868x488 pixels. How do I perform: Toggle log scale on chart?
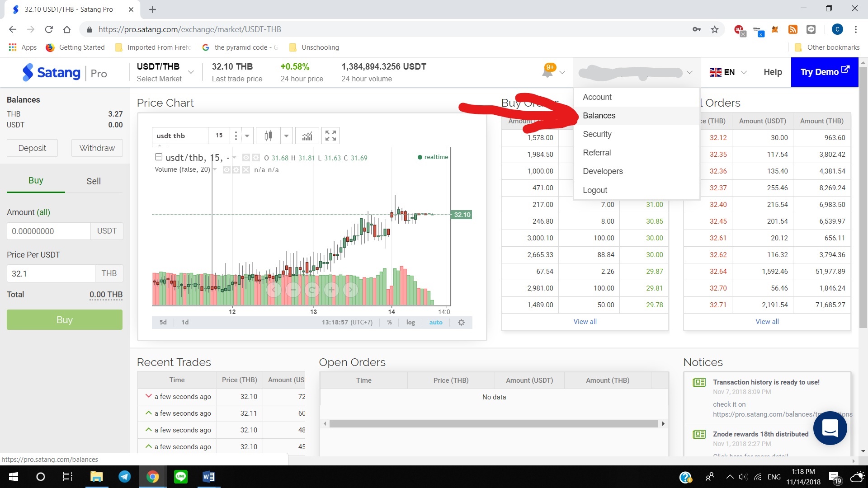pos(410,322)
